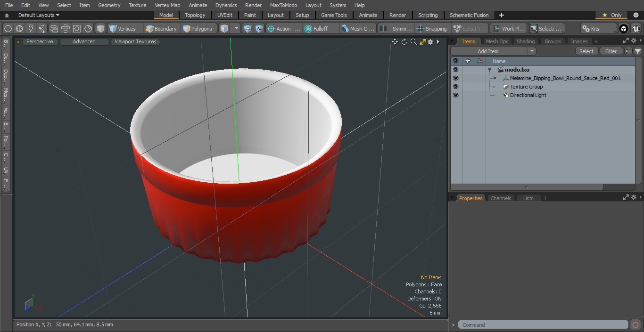This screenshot has height=332, width=644.
Task: Open the Geometry menu
Action: tap(109, 5)
